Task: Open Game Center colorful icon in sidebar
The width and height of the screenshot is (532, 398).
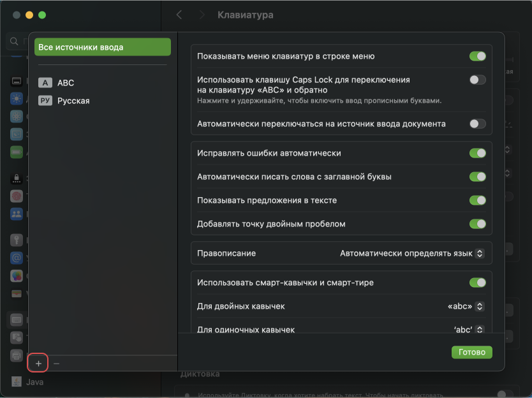Action: click(x=17, y=276)
